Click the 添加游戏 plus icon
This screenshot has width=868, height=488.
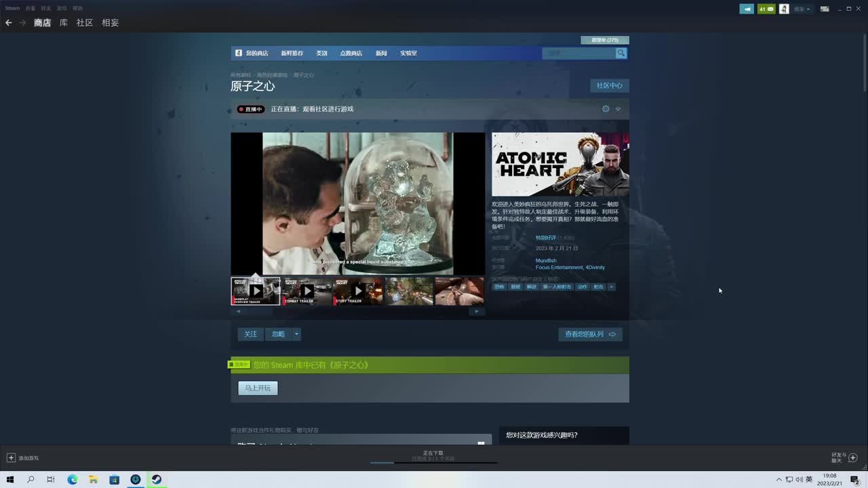(x=11, y=458)
